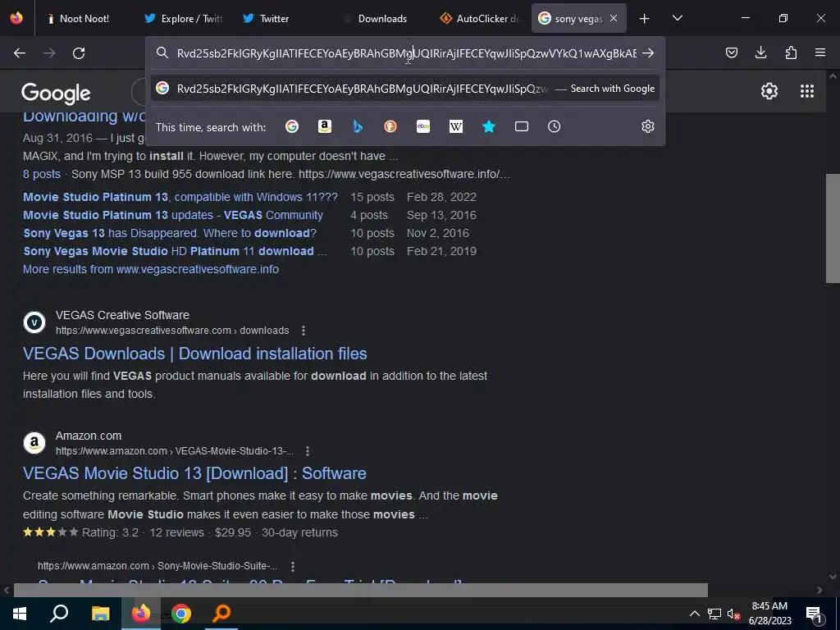
Task: Go back to the previous page
Action: (20, 53)
